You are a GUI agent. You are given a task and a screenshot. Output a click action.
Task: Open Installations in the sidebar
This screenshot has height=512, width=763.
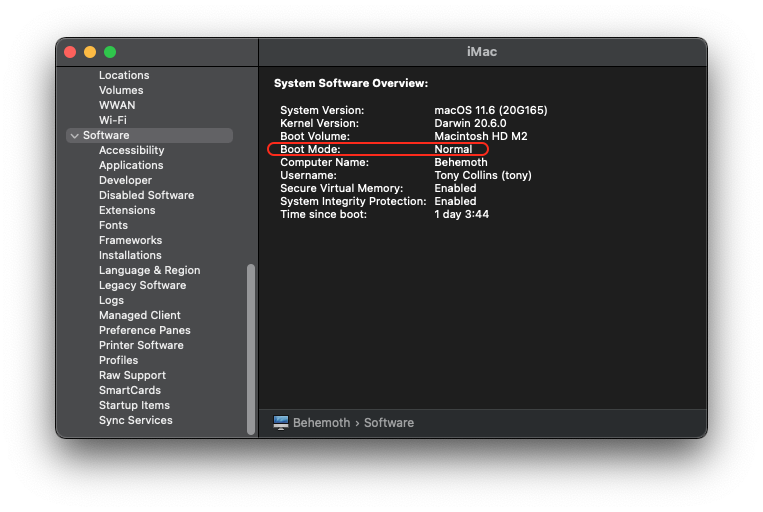(x=130, y=256)
